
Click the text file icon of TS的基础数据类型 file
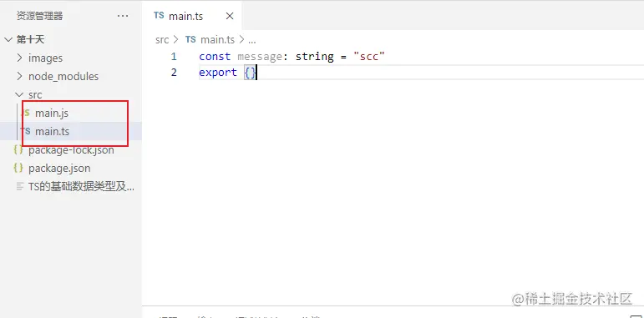(20, 187)
